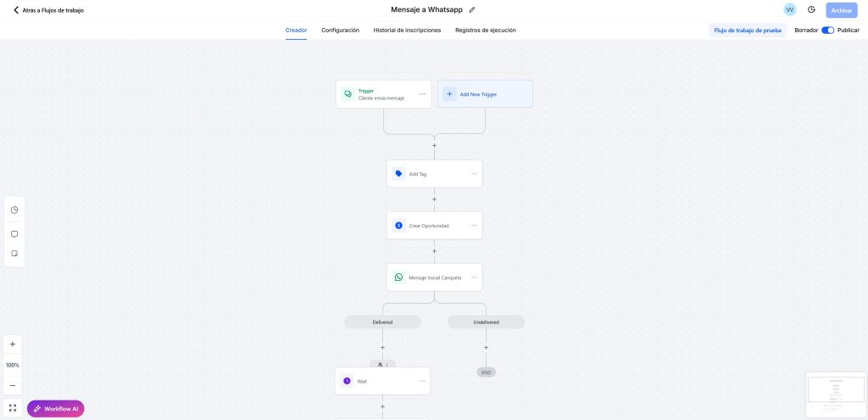Edit workflow name with pencil icon
Viewport: 868px width, 420px height.
tap(472, 10)
